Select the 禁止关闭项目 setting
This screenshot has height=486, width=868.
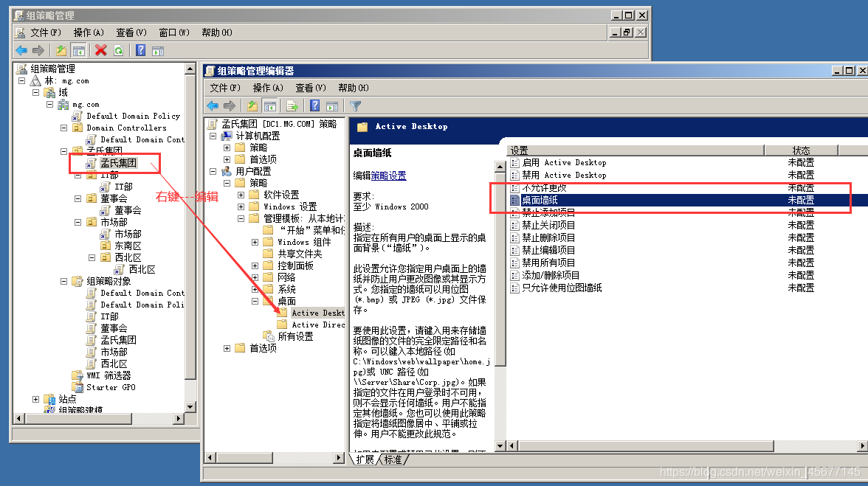tap(548, 225)
